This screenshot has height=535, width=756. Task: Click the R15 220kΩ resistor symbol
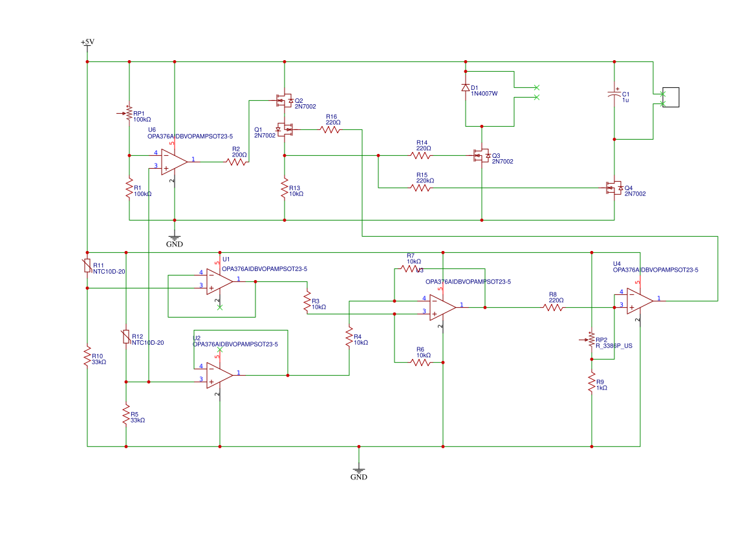420,188
